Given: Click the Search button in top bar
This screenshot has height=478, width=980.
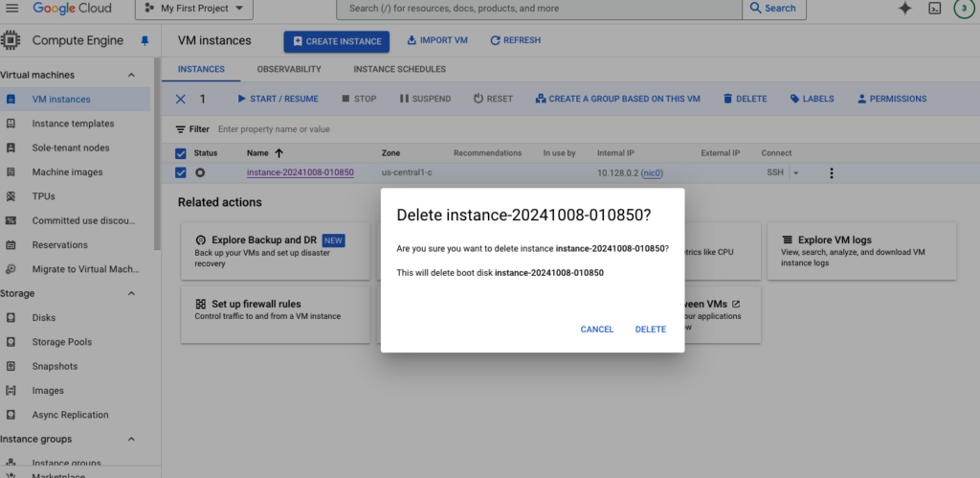Looking at the screenshot, I should point(773,9).
